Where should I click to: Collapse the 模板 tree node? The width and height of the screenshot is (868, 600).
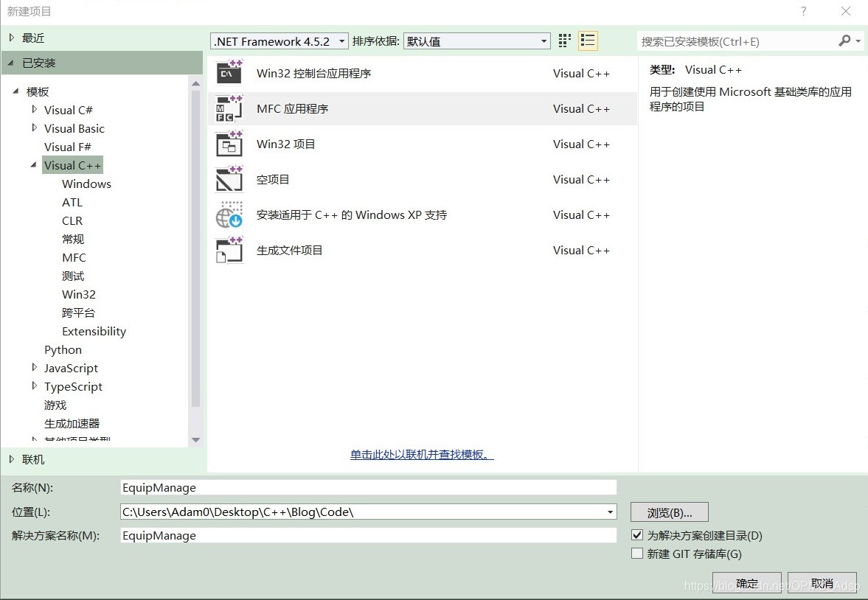click(16, 91)
